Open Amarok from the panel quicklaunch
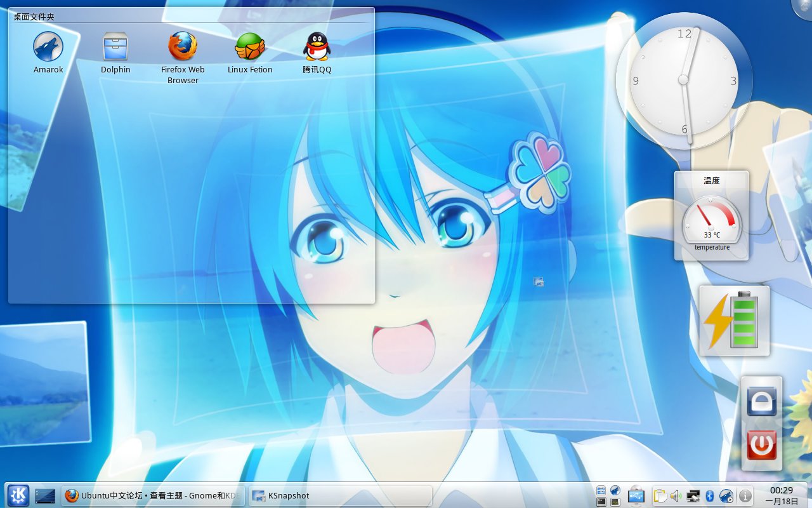Viewport: 812px width, 508px height. click(615, 490)
